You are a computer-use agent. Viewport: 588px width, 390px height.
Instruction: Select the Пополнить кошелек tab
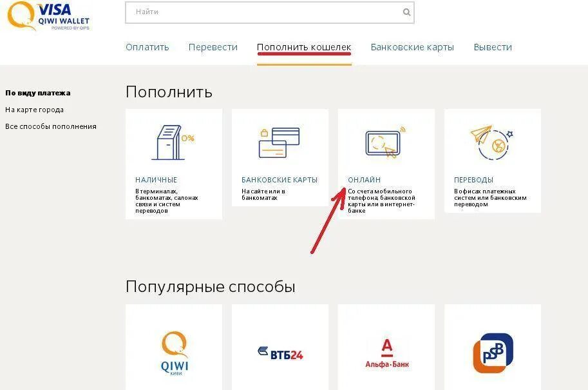(x=304, y=47)
